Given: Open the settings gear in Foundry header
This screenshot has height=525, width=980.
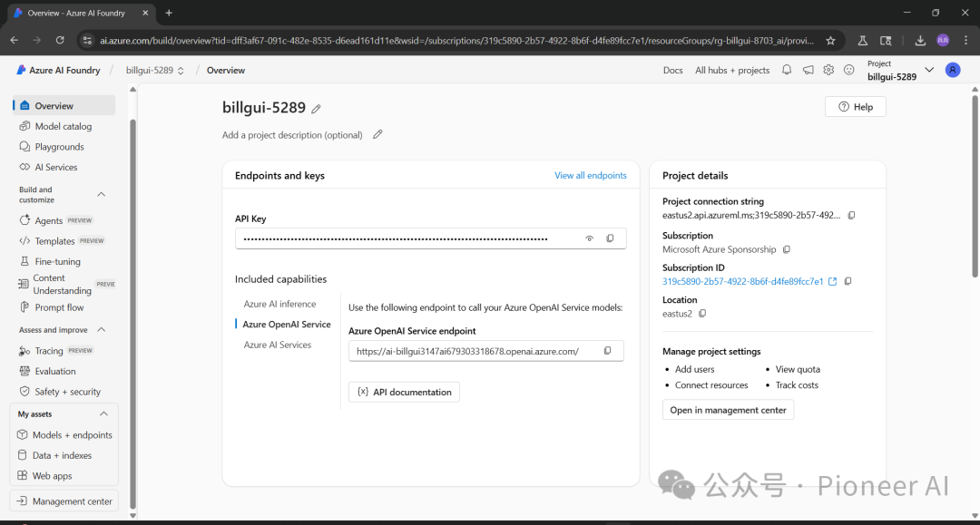Looking at the screenshot, I should [828, 70].
